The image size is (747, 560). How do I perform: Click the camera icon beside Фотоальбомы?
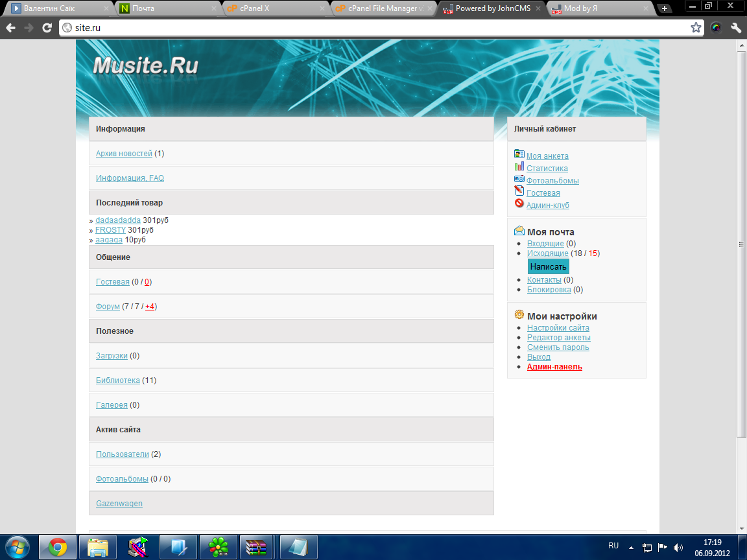pos(519,179)
